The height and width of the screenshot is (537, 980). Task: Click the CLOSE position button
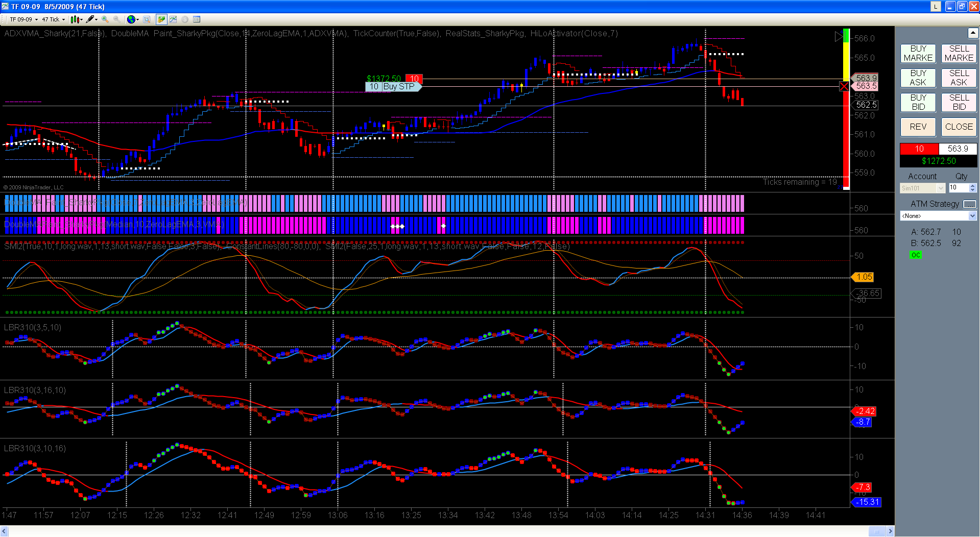pos(959,127)
